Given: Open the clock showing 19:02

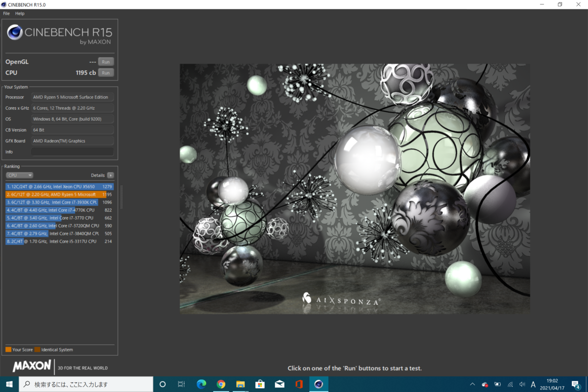Looking at the screenshot, I should coord(552,384).
